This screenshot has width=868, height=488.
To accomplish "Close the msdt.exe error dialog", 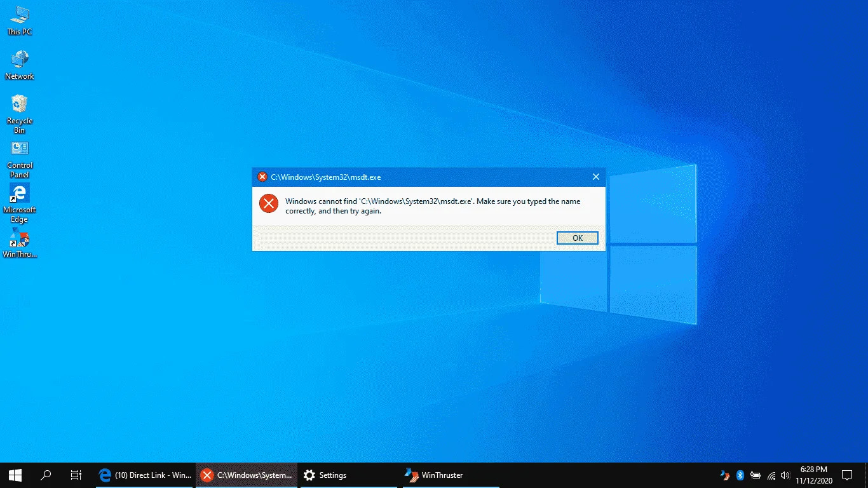I will [x=595, y=177].
